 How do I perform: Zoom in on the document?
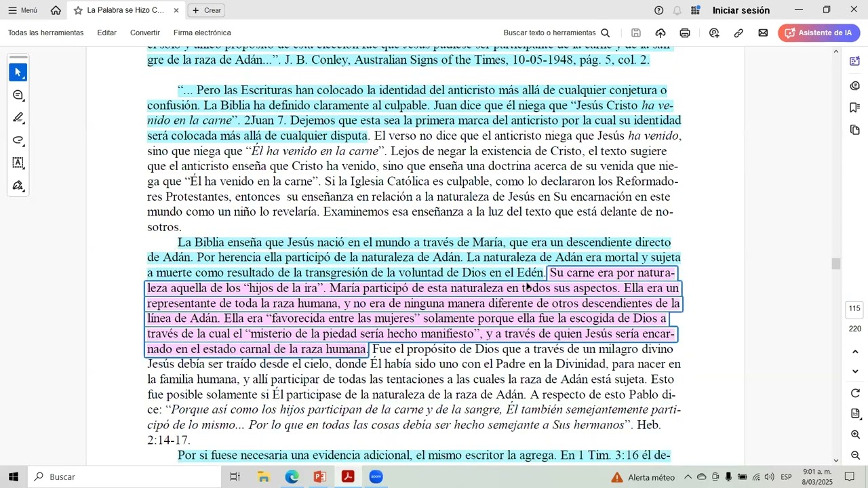point(855,434)
